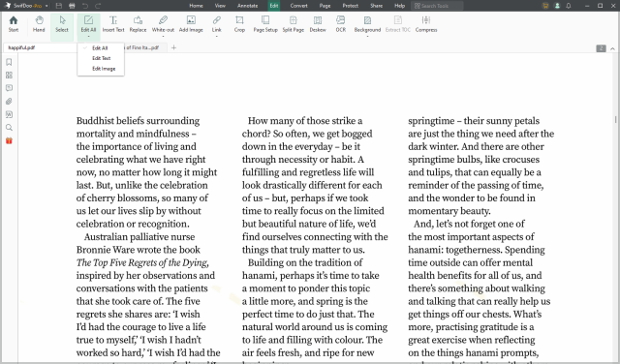Screen dimensions: 620x364
Task: Save the document with the disk icon
Action: (x=59, y=6)
